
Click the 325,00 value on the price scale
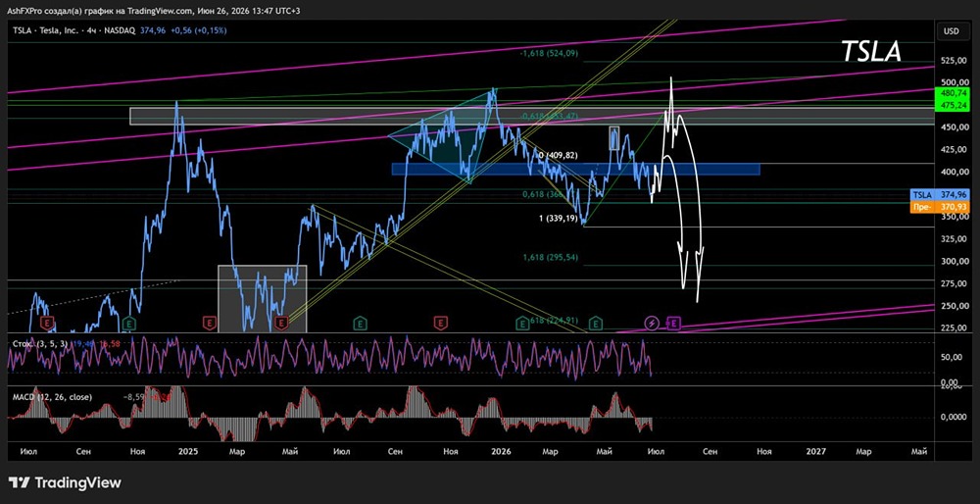(954, 239)
